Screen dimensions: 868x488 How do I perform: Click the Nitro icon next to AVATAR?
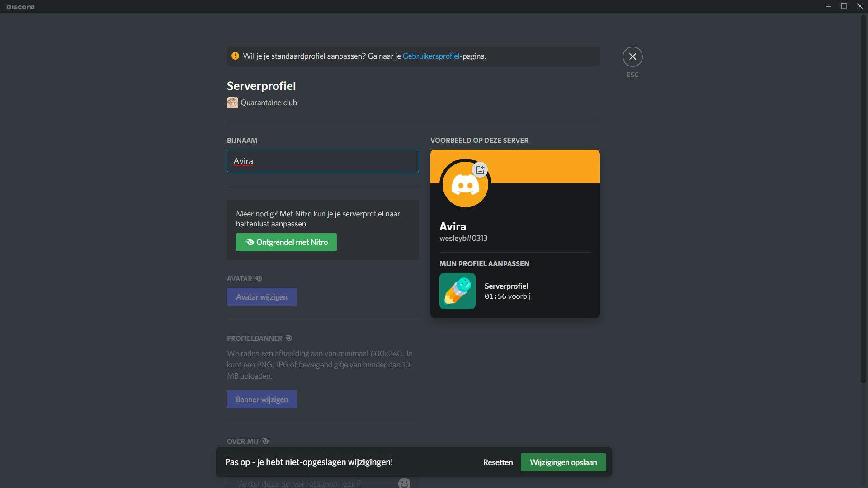pos(259,279)
